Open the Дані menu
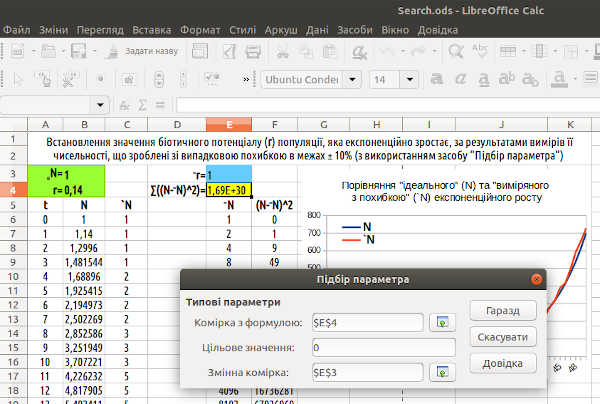 (317, 30)
